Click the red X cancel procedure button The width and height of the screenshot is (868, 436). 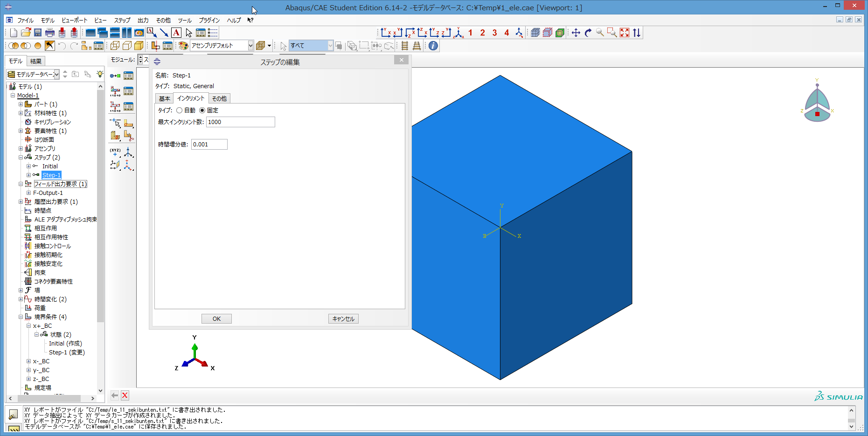pos(125,395)
